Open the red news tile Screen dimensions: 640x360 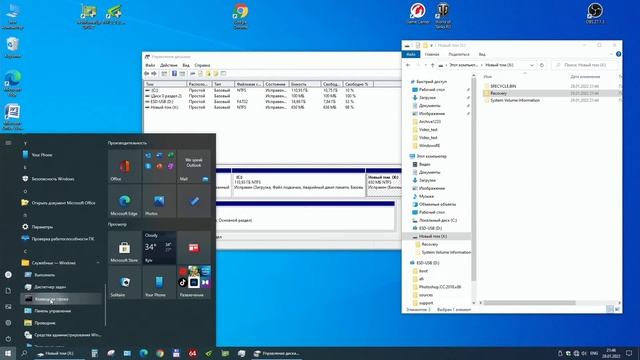pos(194,248)
